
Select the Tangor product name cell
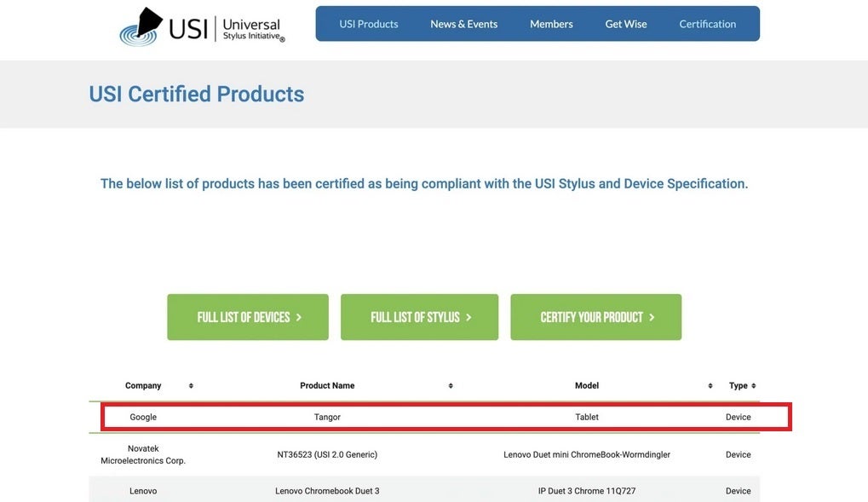(x=327, y=418)
